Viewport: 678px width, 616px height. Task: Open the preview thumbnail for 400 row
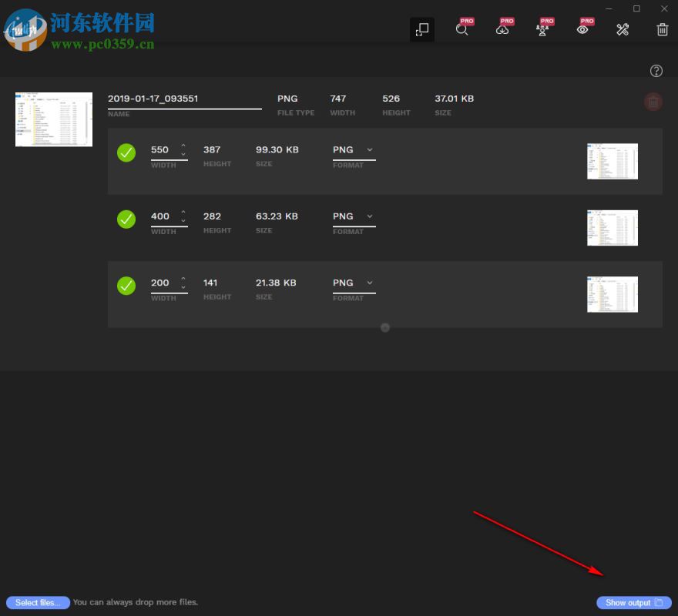pos(613,228)
